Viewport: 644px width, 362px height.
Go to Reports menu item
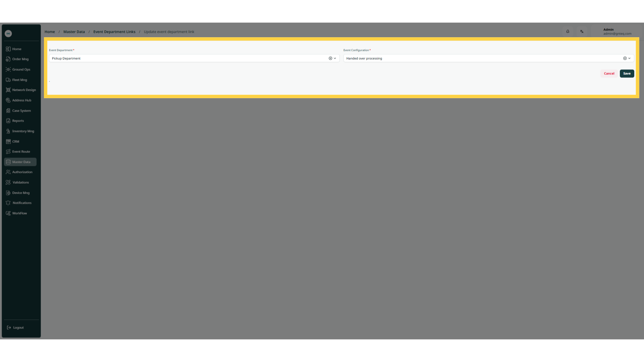tap(18, 121)
